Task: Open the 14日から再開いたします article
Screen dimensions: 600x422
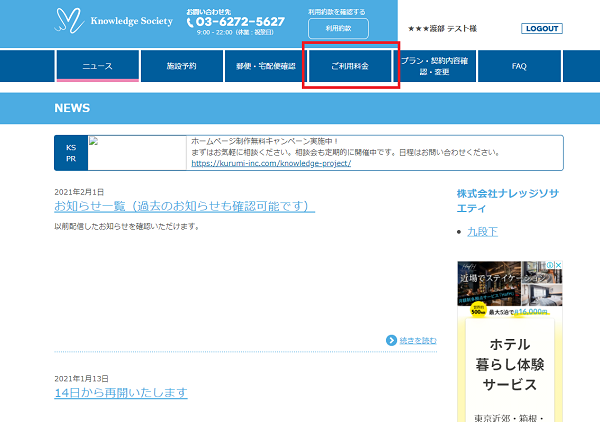Action: pyautogui.click(x=120, y=393)
